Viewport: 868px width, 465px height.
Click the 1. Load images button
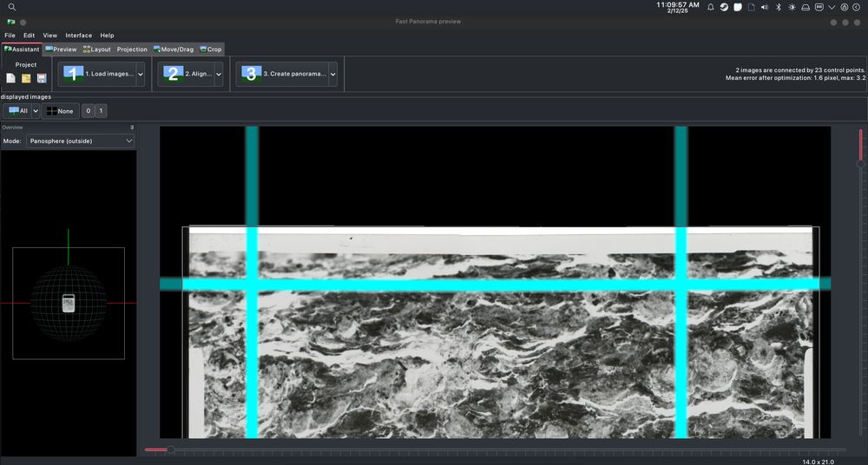[97, 74]
